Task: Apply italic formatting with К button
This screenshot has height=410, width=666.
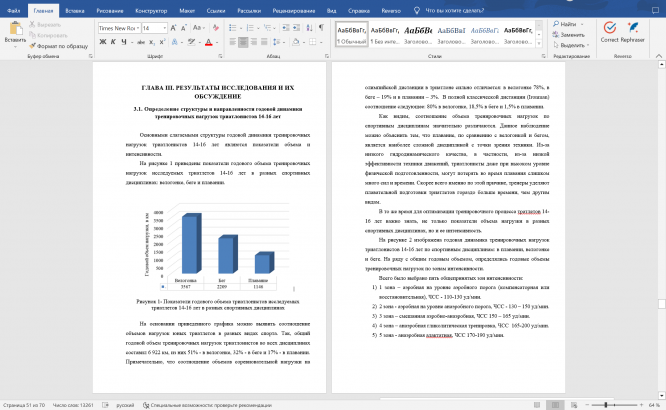Action: (111, 43)
